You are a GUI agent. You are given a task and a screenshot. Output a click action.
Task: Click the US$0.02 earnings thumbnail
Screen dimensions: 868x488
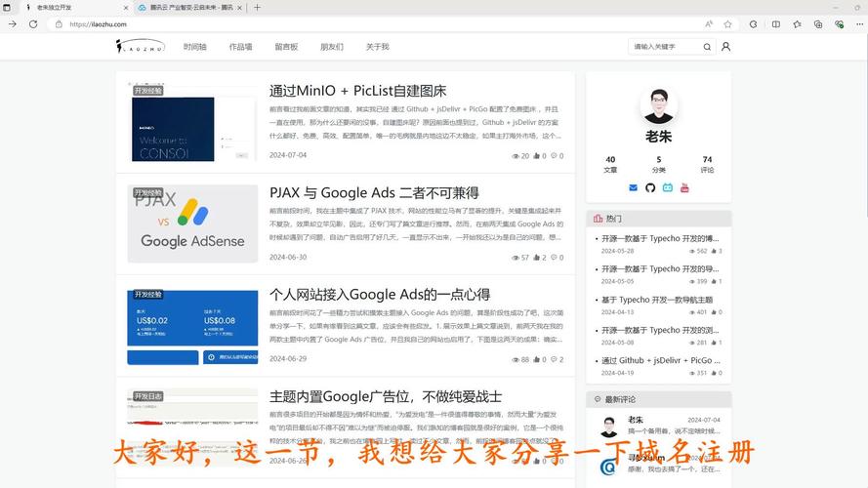(192, 326)
